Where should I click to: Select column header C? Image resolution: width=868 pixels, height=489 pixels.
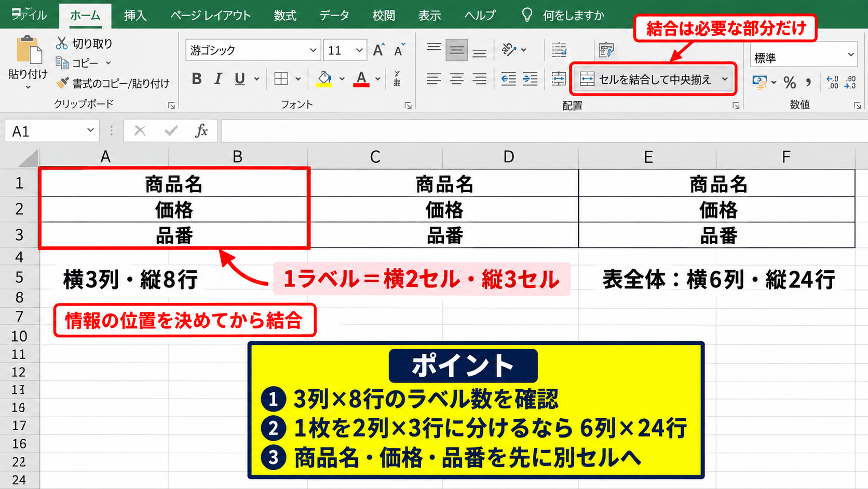[375, 156]
